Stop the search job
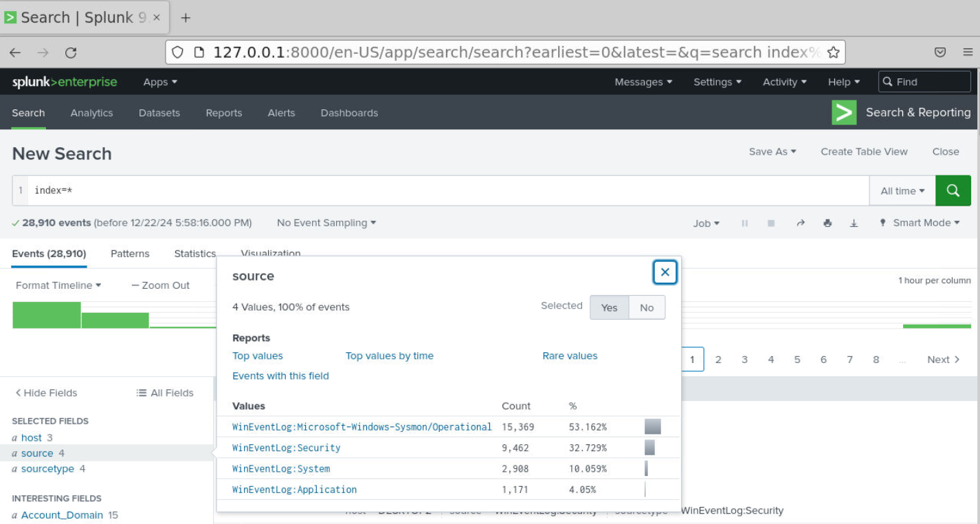This screenshot has height=524, width=980. click(771, 223)
